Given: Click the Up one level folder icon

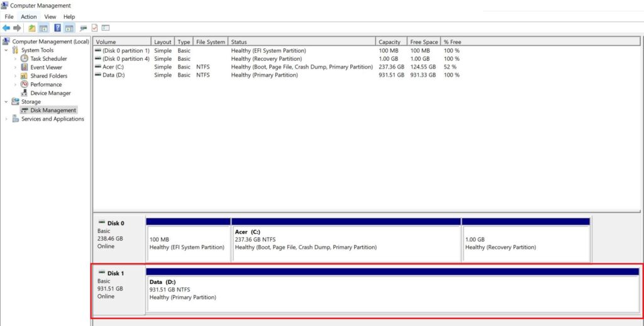Looking at the screenshot, I should (32, 28).
